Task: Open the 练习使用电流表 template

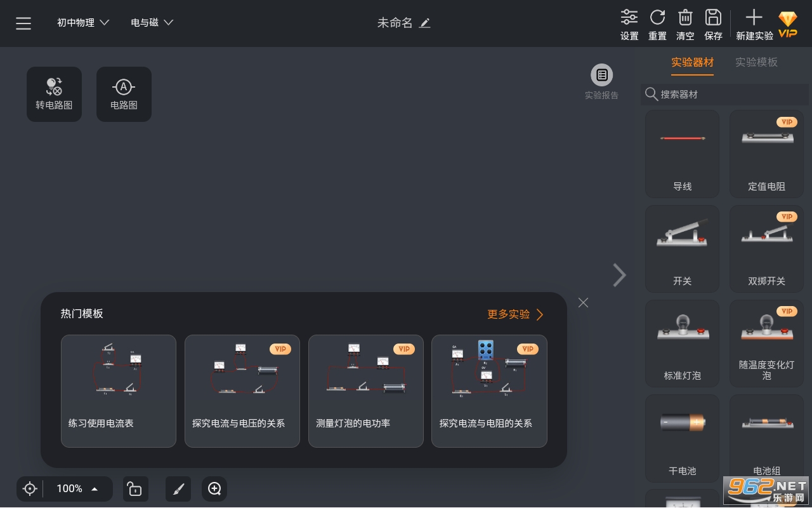Action: tap(119, 391)
